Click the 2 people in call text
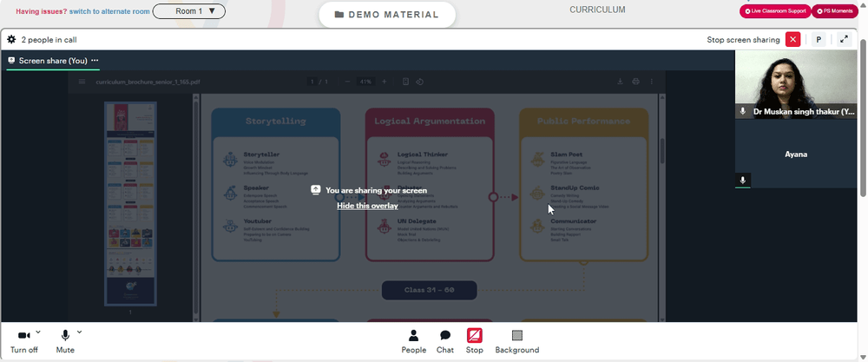868x362 pixels. click(49, 40)
